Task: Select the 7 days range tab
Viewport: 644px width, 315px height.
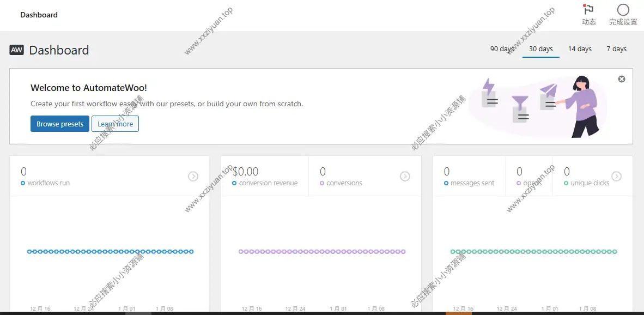Action: (616, 49)
